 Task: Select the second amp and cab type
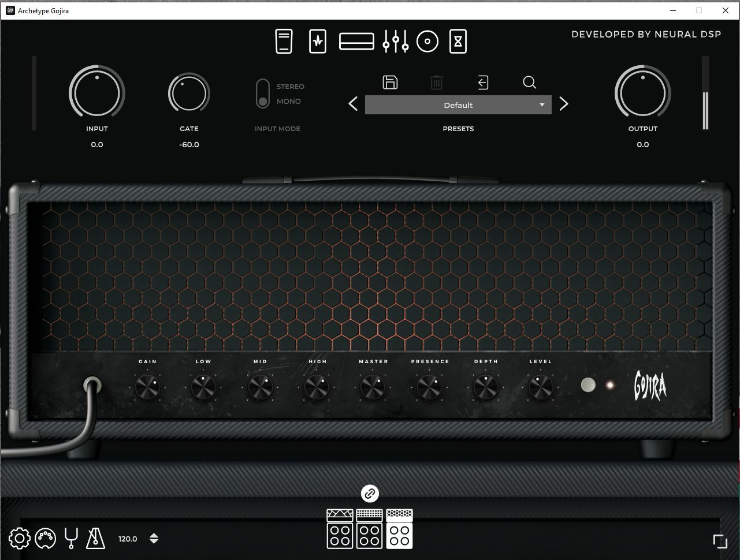click(x=370, y=528)
